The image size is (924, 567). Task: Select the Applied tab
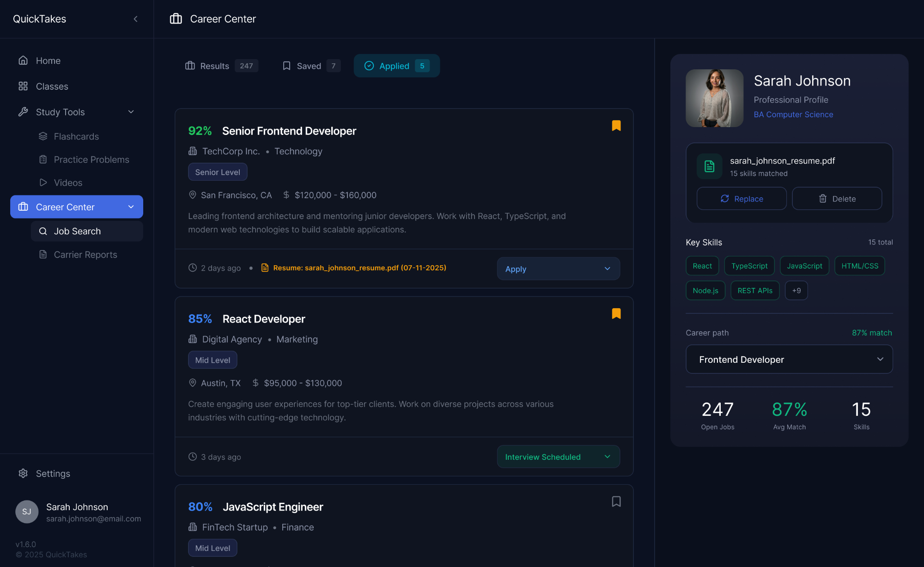(x=397, y=66)
